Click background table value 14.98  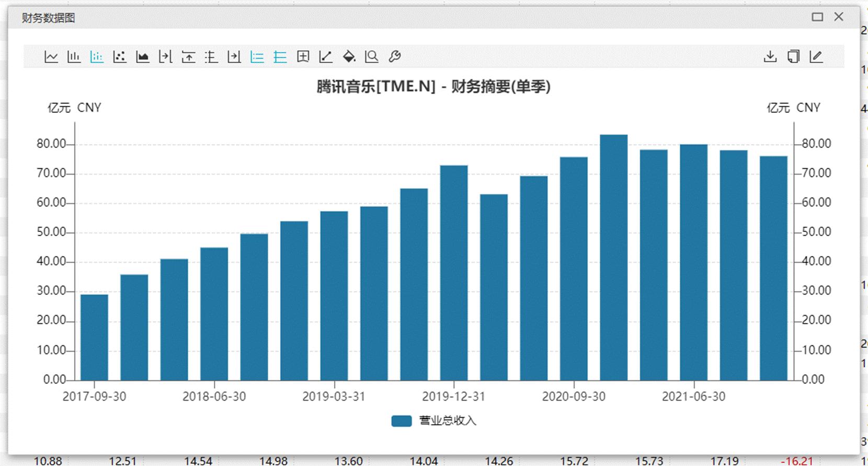(273, 461)
